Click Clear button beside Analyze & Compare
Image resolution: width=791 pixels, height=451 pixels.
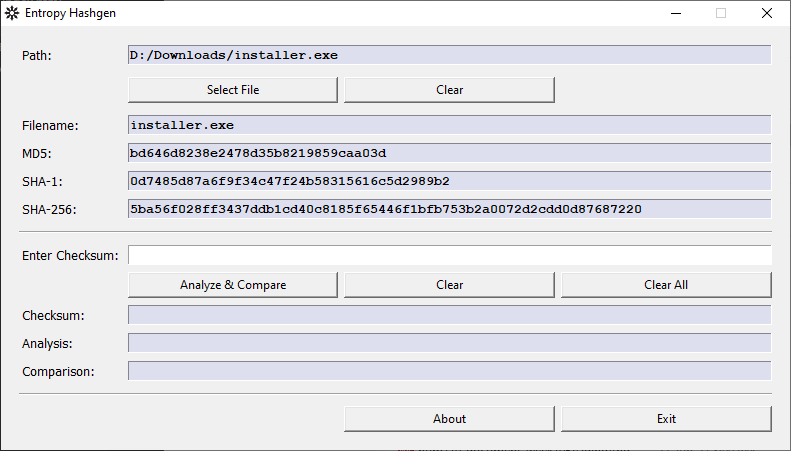pos(449,285)
